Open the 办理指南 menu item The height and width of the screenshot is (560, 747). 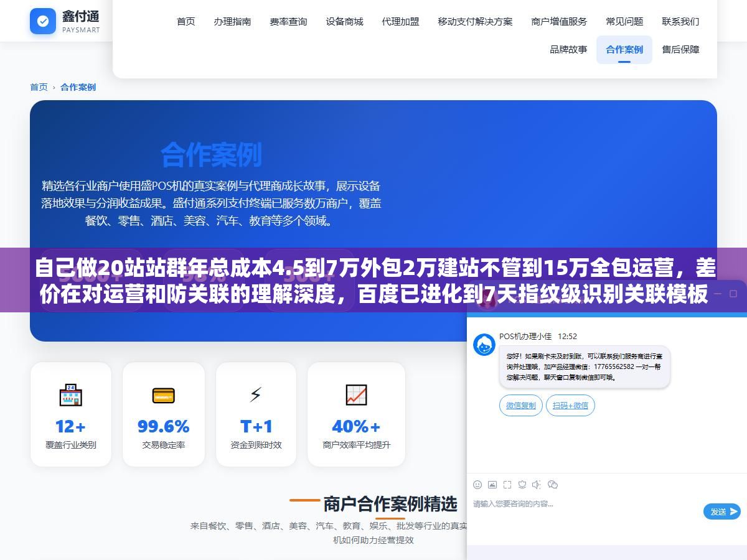pyautogui.click(x=232, y=21)
